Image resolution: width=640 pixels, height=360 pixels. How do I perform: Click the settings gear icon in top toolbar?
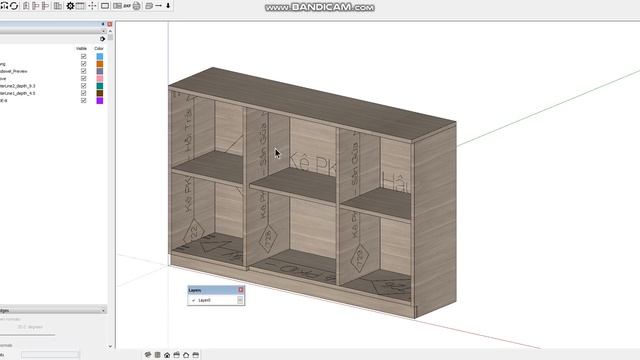(70, 6)
